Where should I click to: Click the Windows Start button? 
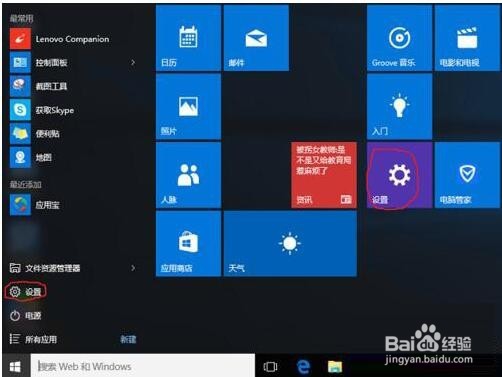15,367
